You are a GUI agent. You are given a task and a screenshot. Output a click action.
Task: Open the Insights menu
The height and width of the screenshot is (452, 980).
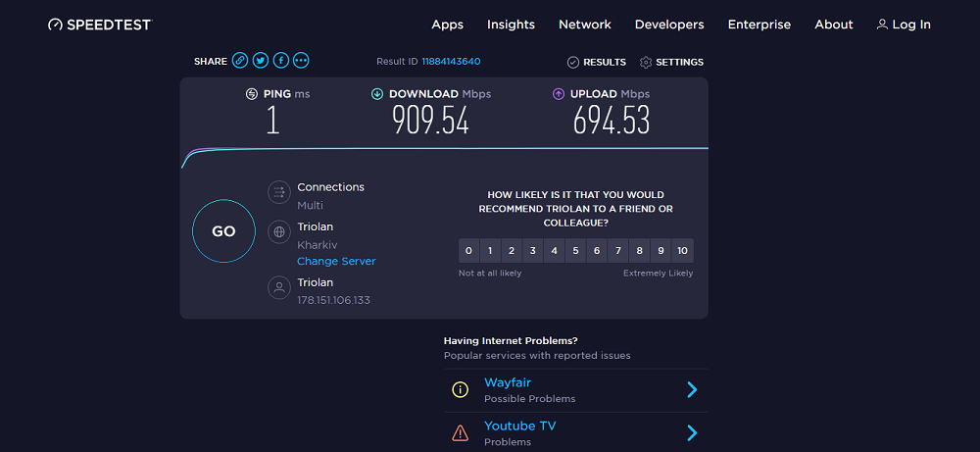point(512,25)
